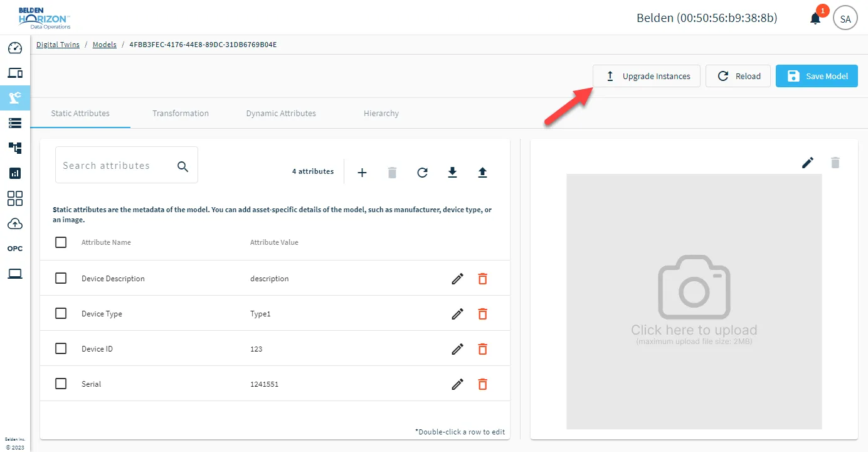868x452 pixels.
Task: Click the Save Model button
Action: tap(817, 76)
